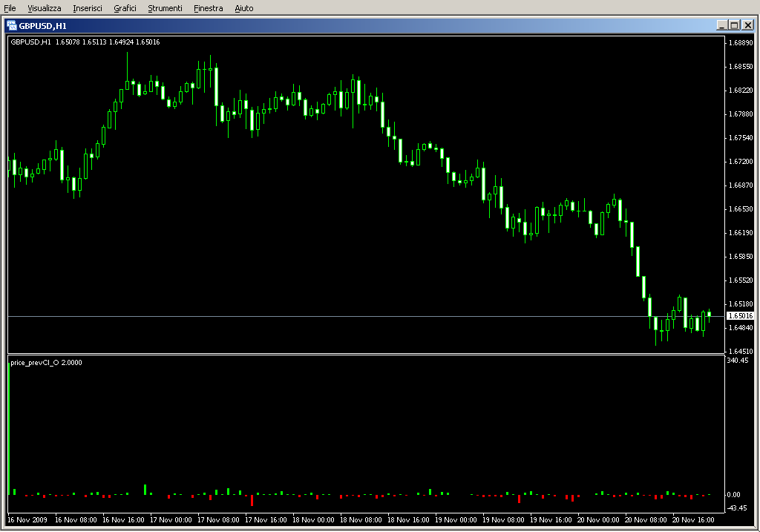Open the File menu
Screen dimensions: 760x532
coord(10,8)
